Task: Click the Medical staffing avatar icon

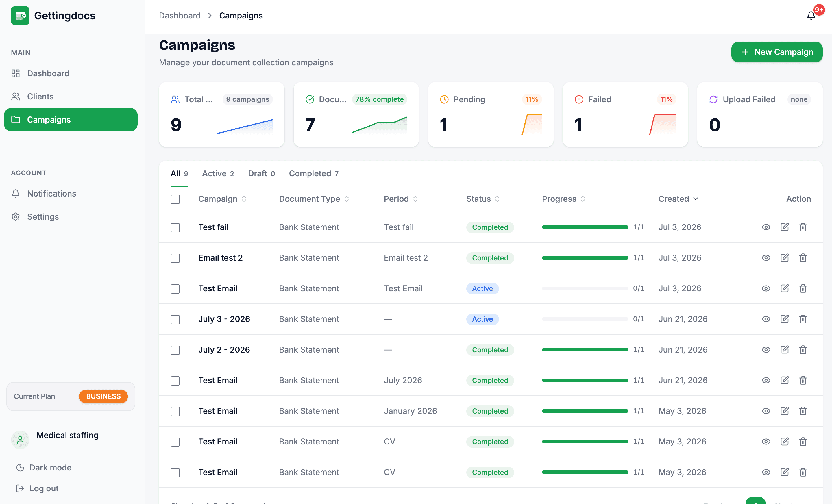Action: (20, 440)
